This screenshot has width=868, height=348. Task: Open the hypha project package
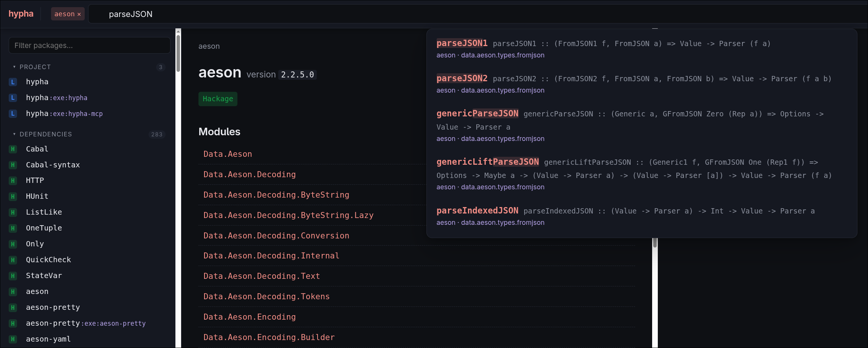click(x=37, y=82)
